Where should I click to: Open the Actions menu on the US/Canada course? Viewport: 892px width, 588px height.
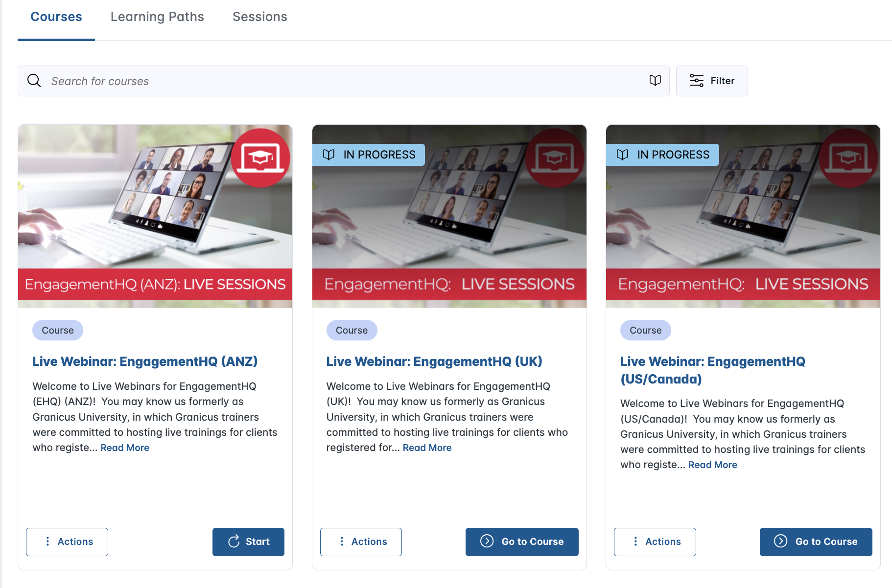(655, 542)
